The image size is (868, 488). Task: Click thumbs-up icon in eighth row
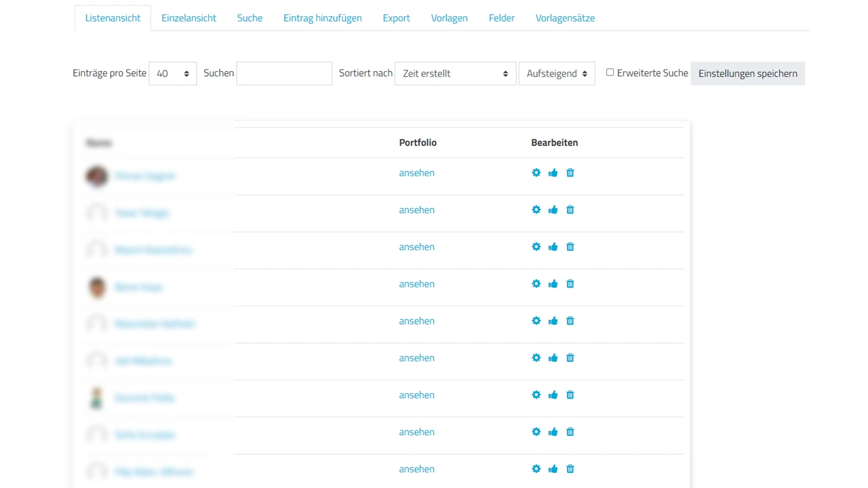click(553, 432)
